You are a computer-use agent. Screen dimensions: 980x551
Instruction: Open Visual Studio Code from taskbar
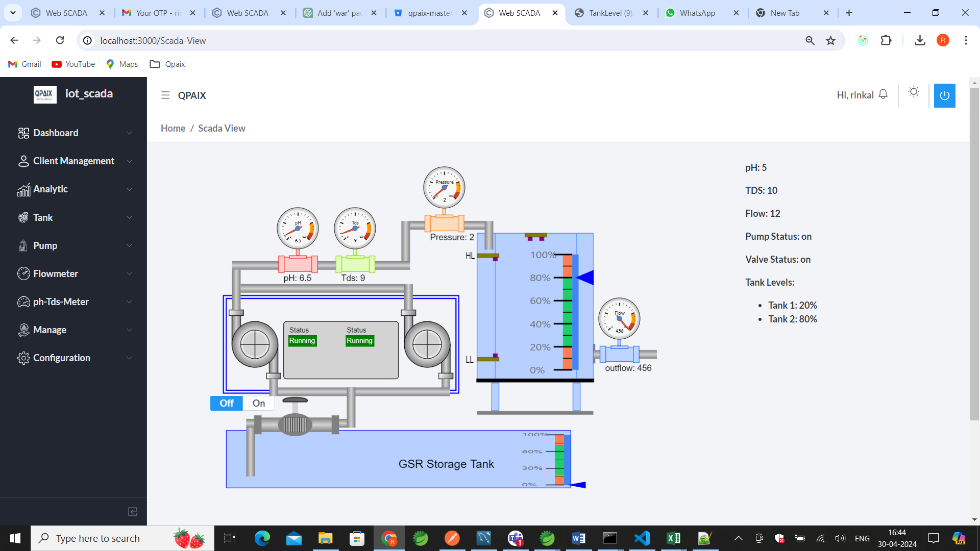642,538
